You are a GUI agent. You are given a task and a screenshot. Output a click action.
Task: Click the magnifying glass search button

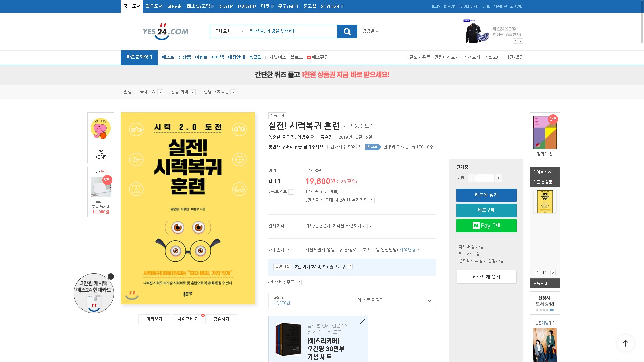[347, 32]
